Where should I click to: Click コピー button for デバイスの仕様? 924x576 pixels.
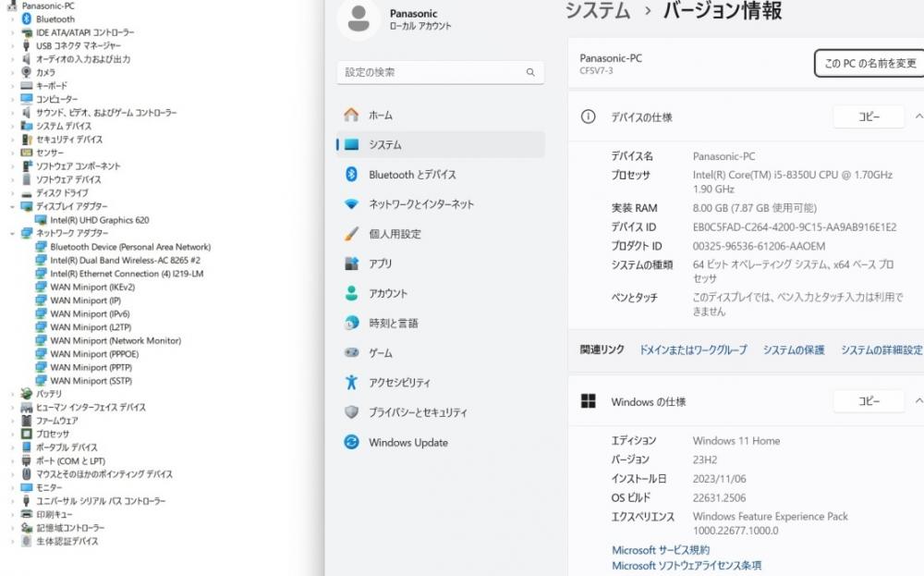click(x=869, y=116)
